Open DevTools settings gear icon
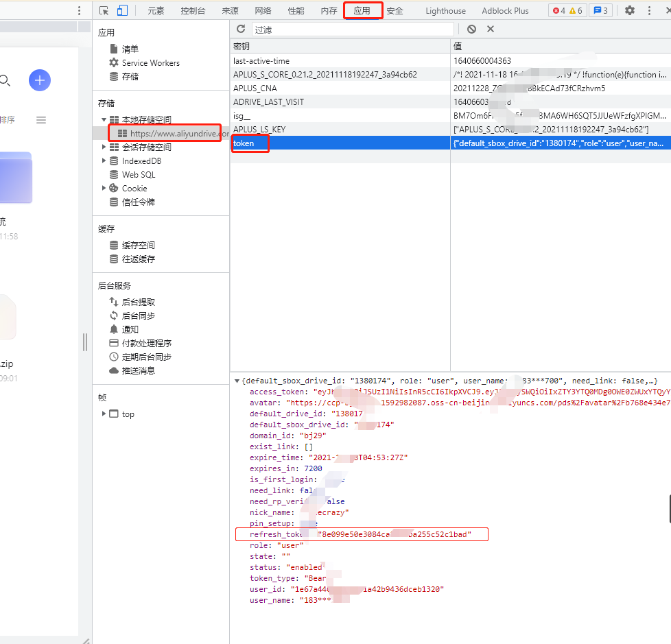This screenshot has width=671, height=644. point(629,10)
